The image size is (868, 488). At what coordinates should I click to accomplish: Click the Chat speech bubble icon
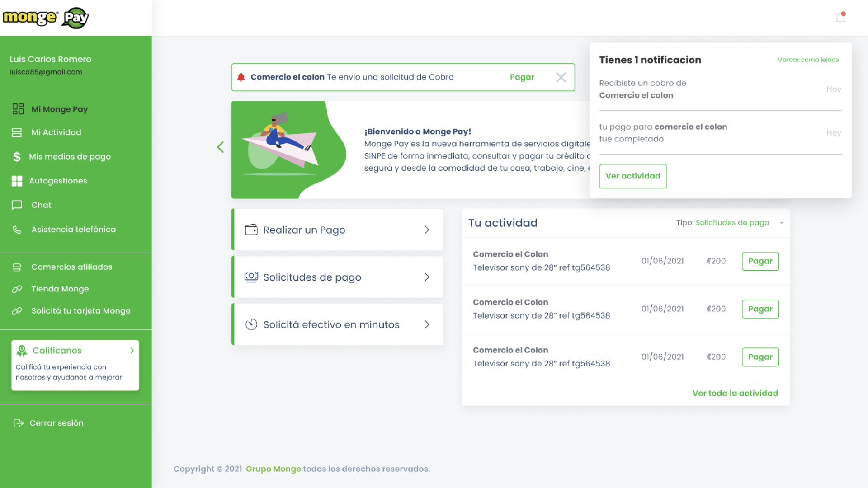[17, 205]
